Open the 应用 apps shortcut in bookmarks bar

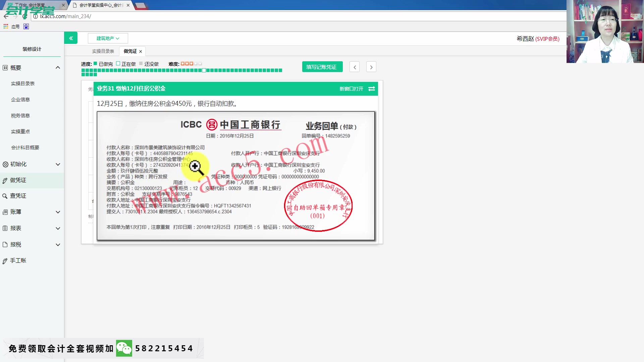(12, 26)
